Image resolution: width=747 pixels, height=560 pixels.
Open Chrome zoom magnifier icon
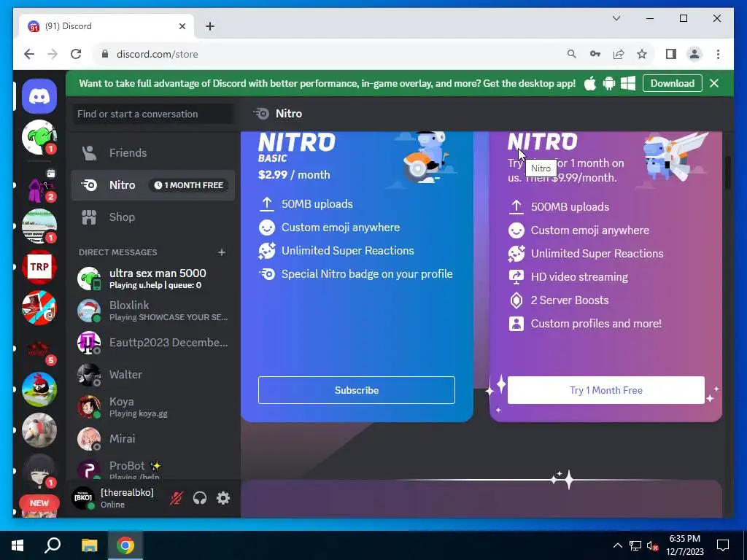pyautogui.click(x=572, y=54)
